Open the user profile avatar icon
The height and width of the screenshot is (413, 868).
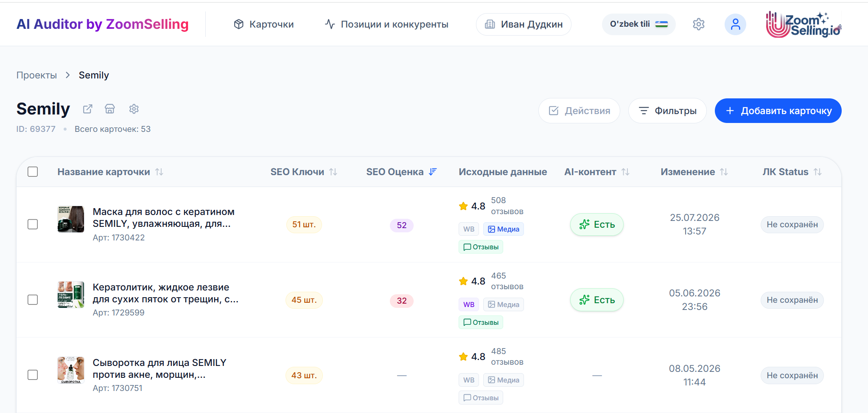click(735, 24)
